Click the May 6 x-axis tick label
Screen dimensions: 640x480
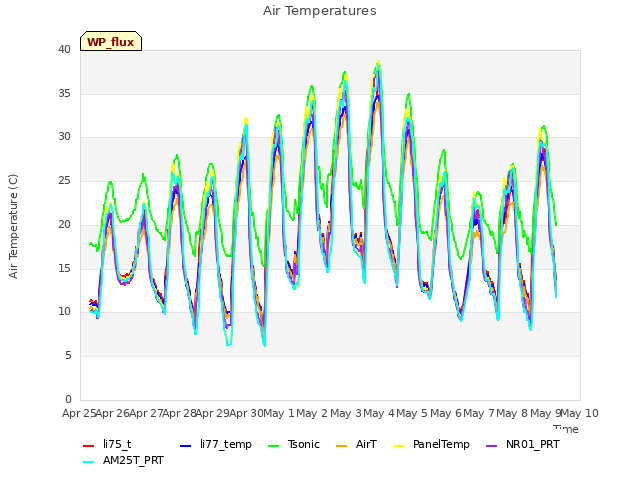coord(446,413)
